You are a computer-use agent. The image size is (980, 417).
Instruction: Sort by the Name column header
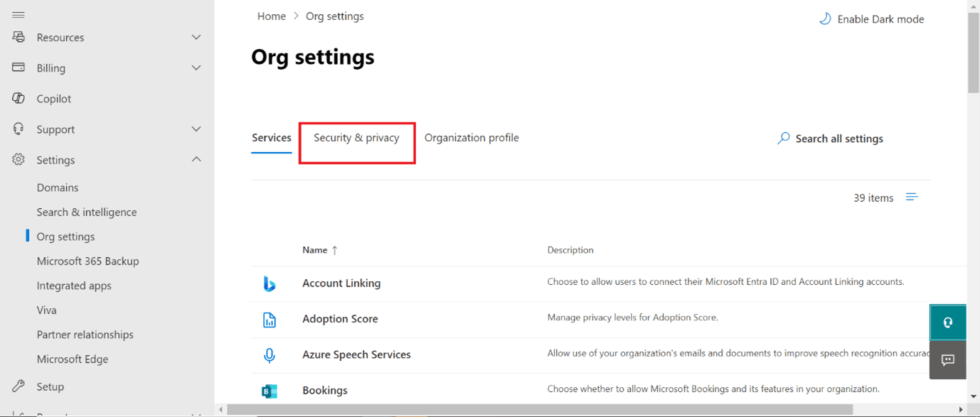(x=316, y=249)
